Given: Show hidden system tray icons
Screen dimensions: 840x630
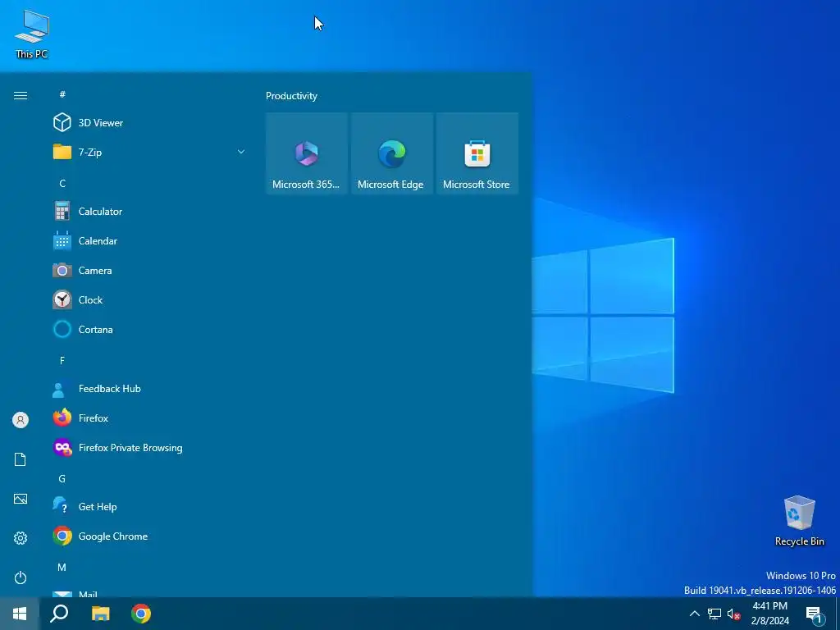Looking at the screenshot, I should [694, 614].
